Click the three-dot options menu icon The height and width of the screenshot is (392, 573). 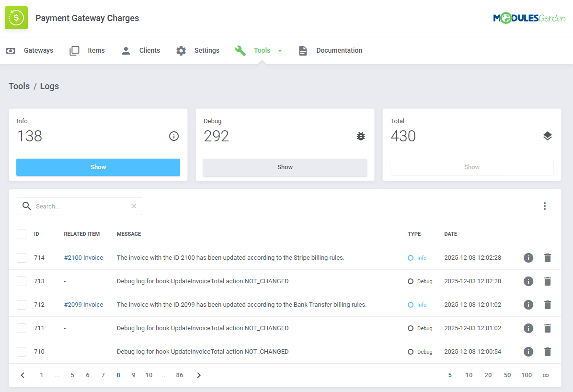pyautogui.click(x=545, y=206)
